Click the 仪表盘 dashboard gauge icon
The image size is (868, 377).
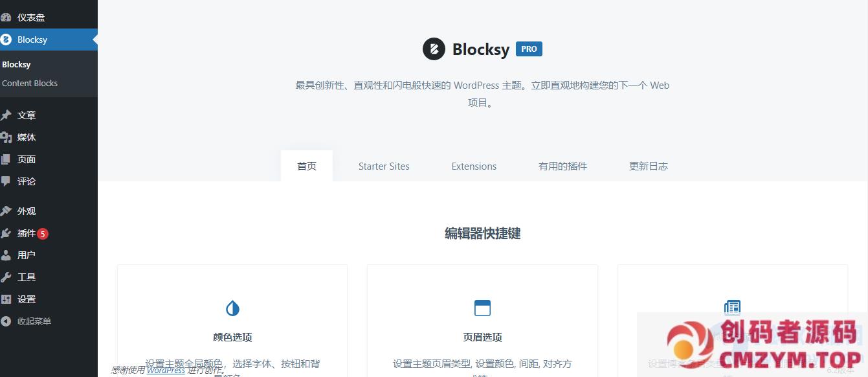pos(6,17)
